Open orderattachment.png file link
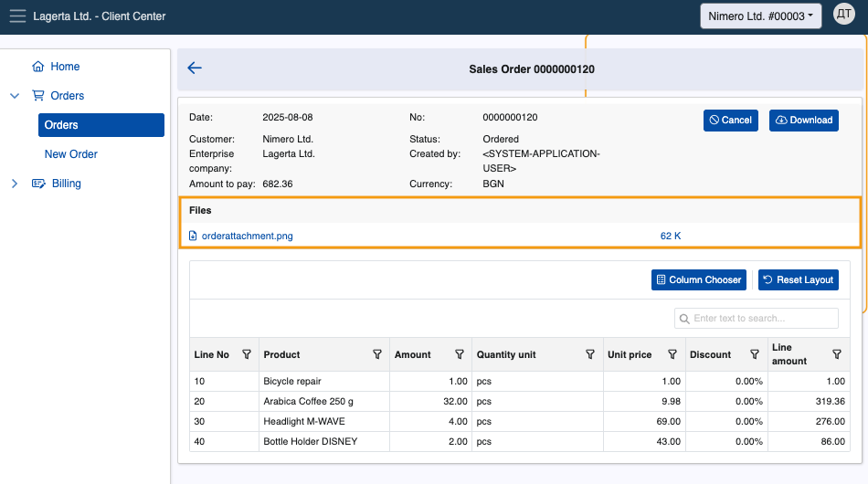Screen dimensions: 868x484 [x=247, y=236]
